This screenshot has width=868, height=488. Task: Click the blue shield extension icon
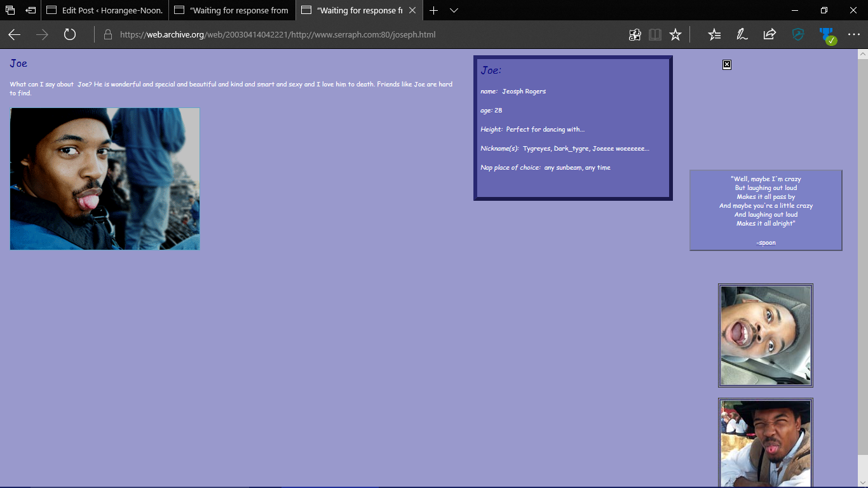tap(798, 35)
